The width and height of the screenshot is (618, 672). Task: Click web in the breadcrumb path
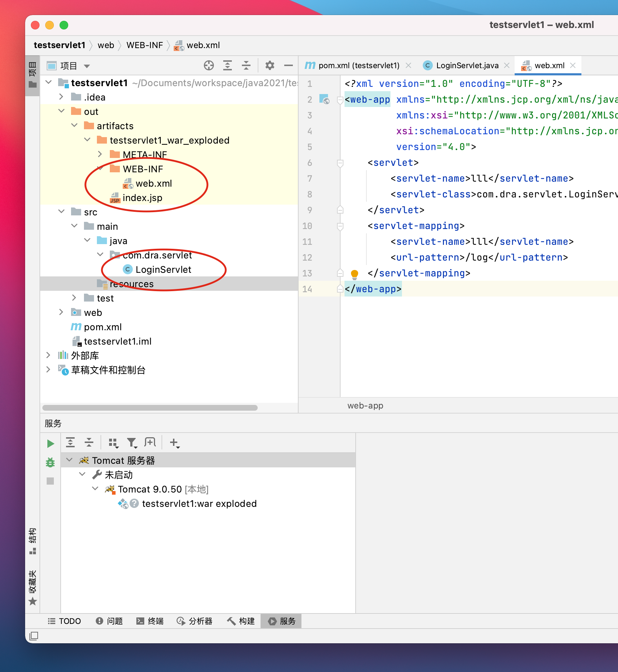point(106,45)
